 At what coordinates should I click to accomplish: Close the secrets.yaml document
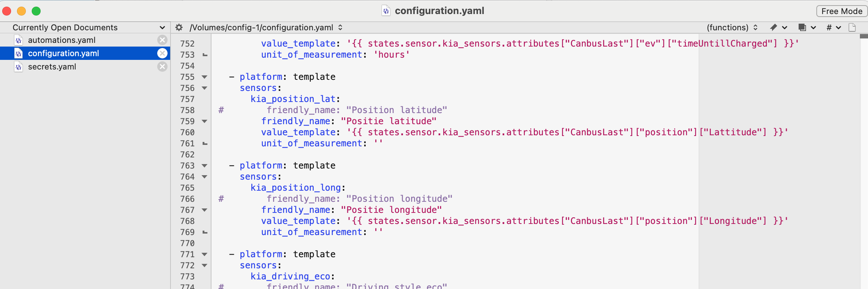162,67
